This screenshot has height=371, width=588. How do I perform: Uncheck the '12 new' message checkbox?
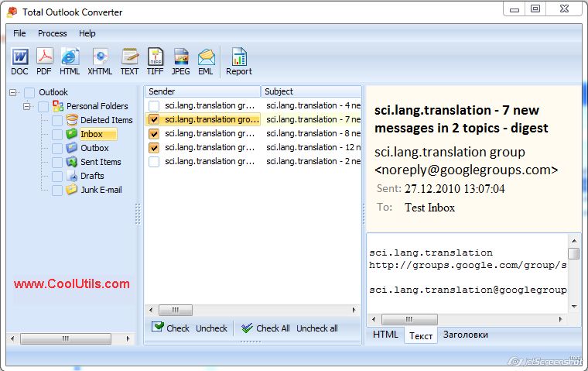154,148
